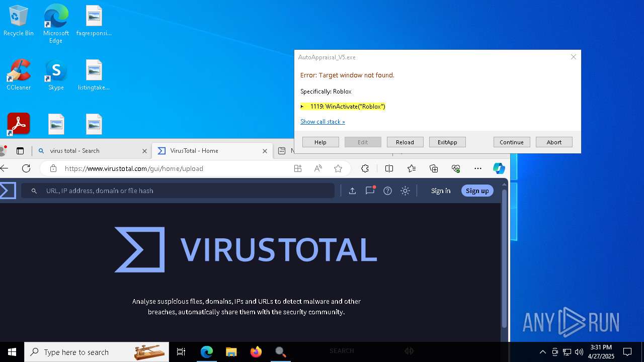
Task: Expand the highlighted line 1119 arrow
Action: 302,107
